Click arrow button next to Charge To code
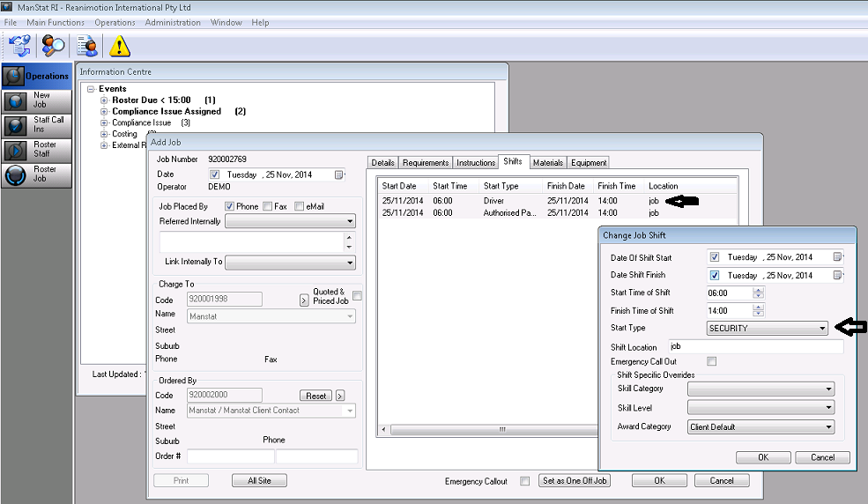The height and width of the screenshot is (504, 868). tap(304, 300)
